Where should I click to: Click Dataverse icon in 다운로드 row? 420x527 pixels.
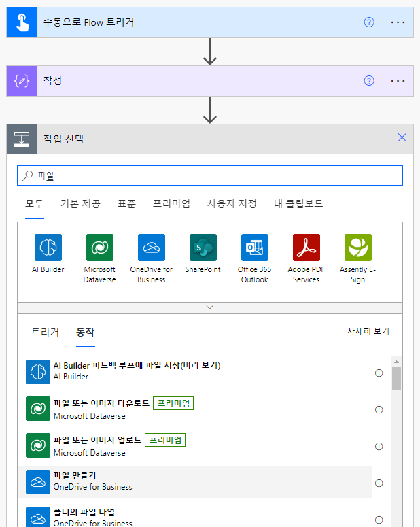pos(38,409)
